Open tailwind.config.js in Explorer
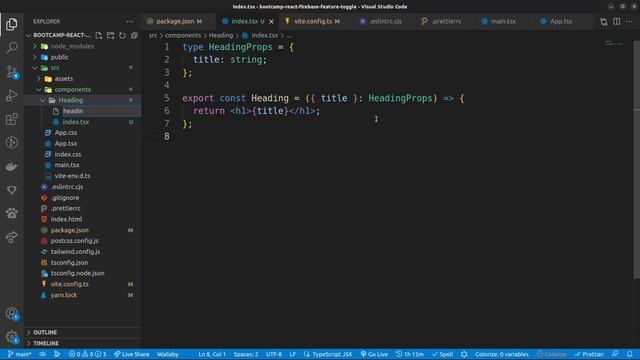This screenshot has height=360, width=640. [75, 251]
